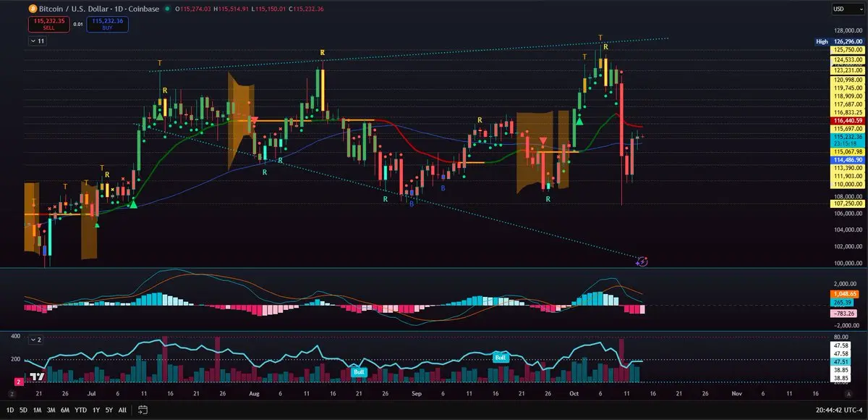Expand the collapsed 11 indicators legend
This screenshot has width=868, height=420.
click(37, 41)
